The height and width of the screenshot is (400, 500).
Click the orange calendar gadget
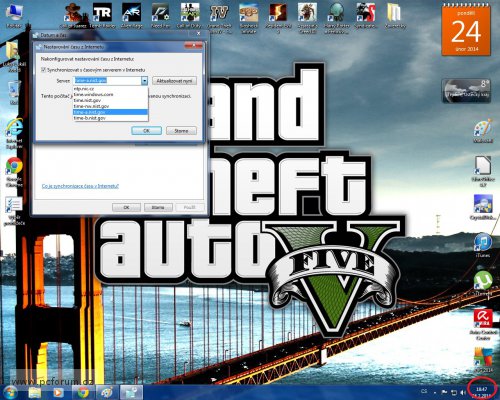(x=466, y=31)
